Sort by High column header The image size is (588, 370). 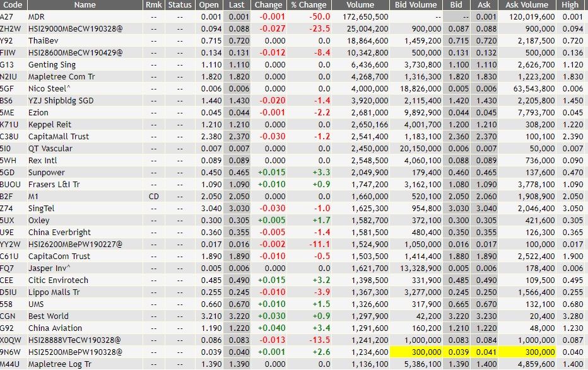pyautogui.click(x=570, y=5)
